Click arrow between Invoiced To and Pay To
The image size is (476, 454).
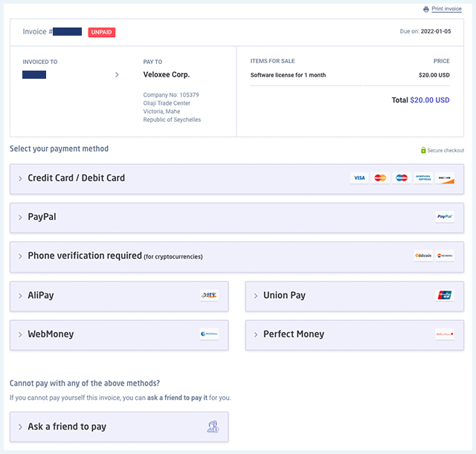pyautogui.click(x=117, y=74)
